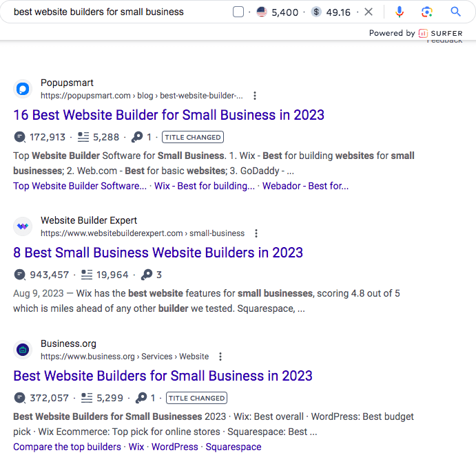Clear the search query with the X
The height and width of the screenshot is (455, 476).
pyautogui.click(x=369, y=12)
